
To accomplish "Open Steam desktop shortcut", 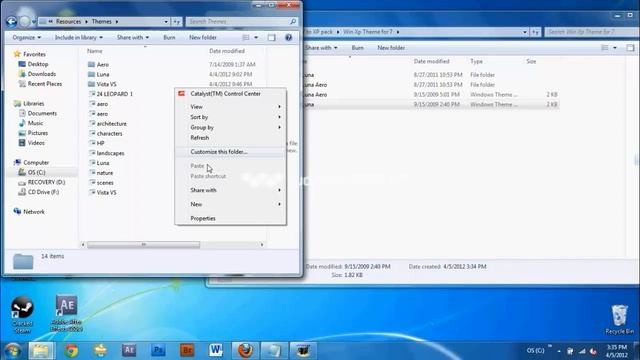I will (22, 314).
